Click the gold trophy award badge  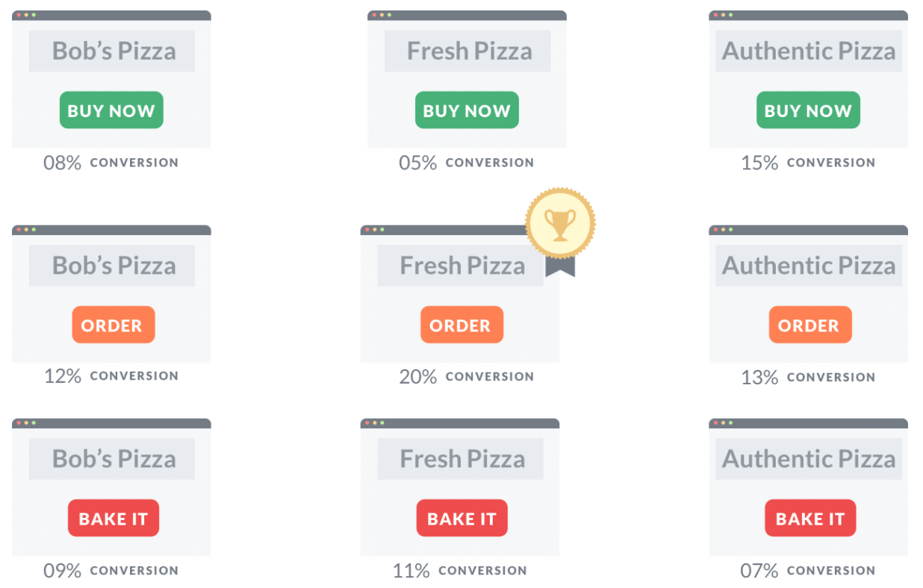(560, 223)
